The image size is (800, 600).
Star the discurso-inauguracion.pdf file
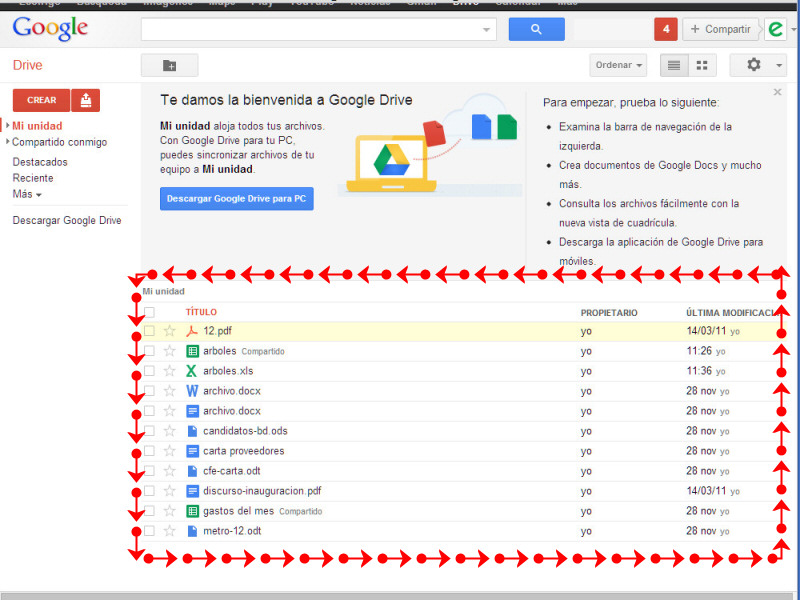tap(169, 491)
